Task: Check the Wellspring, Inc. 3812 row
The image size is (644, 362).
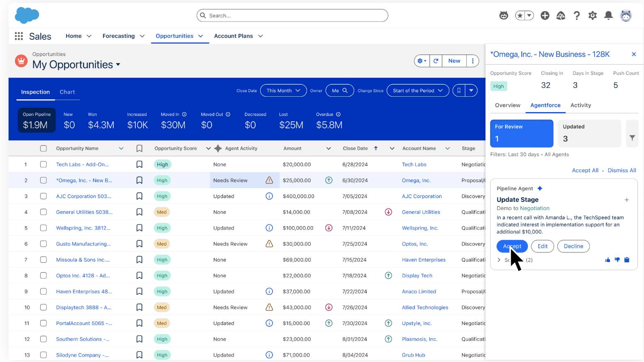Action: [x=43, y=228]
